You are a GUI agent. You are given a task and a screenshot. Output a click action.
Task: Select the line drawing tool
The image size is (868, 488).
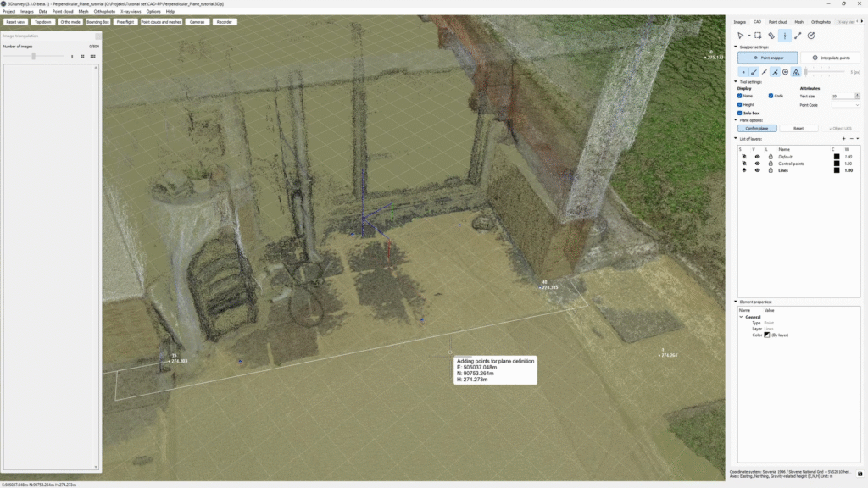click(x=798, y=36)
